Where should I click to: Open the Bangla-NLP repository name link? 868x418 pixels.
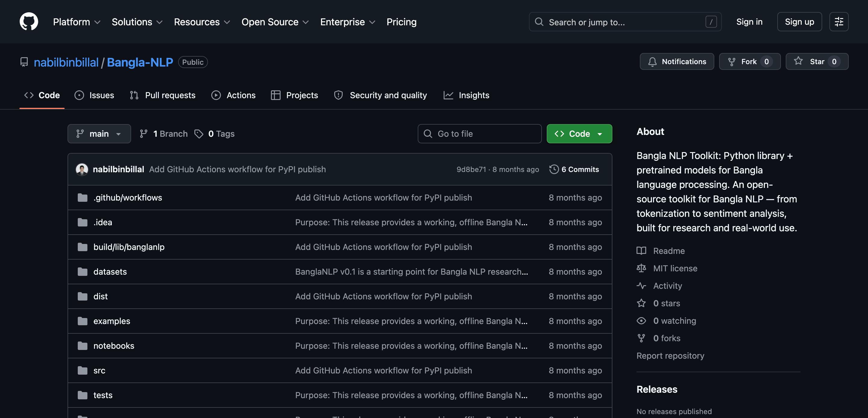point(140,62)
